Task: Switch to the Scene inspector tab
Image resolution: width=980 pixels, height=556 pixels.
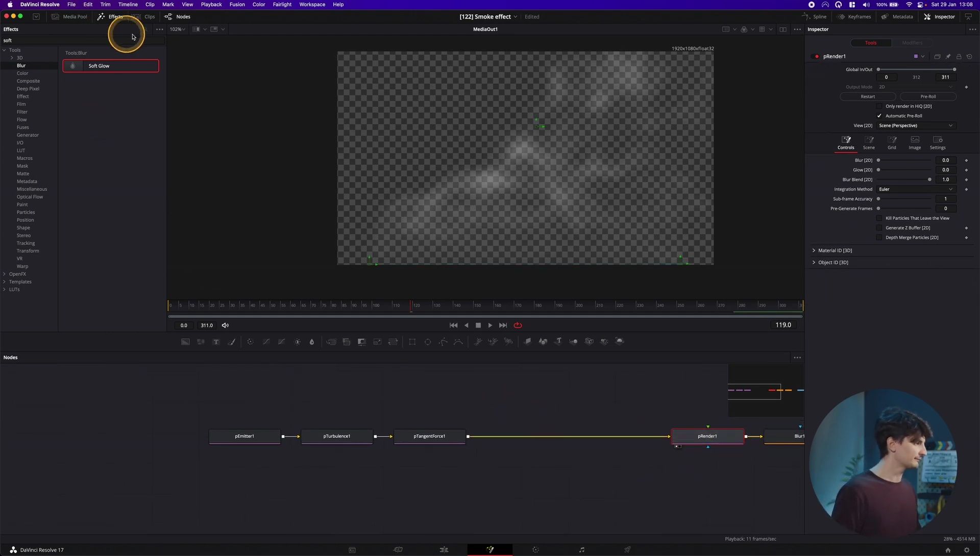Action: point(869,143)
